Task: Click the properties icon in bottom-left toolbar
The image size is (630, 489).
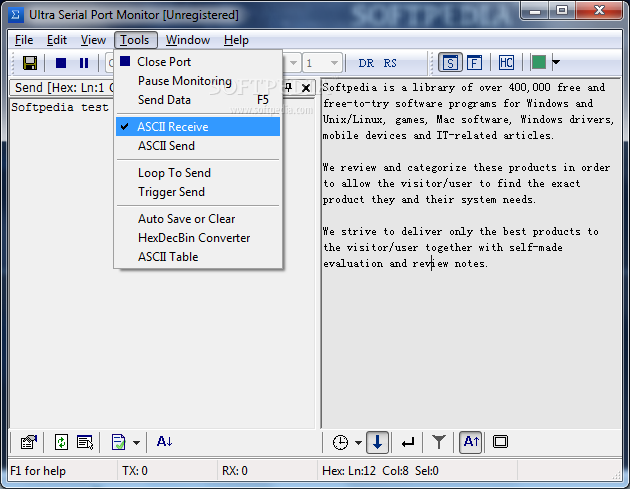Action: (x=29, y=442)
